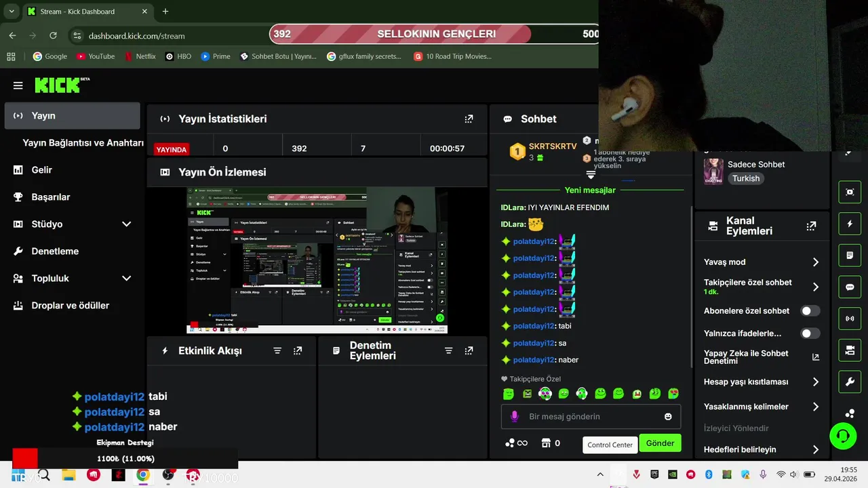Click the green headset support button
This screenshot has width=868, height=488.
(843, 435)
